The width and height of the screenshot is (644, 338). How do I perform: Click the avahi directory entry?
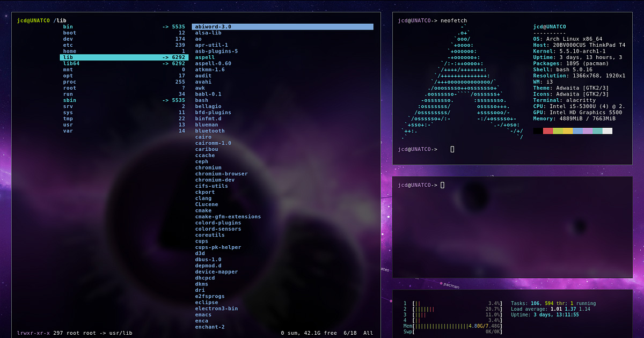click(203, 82)
